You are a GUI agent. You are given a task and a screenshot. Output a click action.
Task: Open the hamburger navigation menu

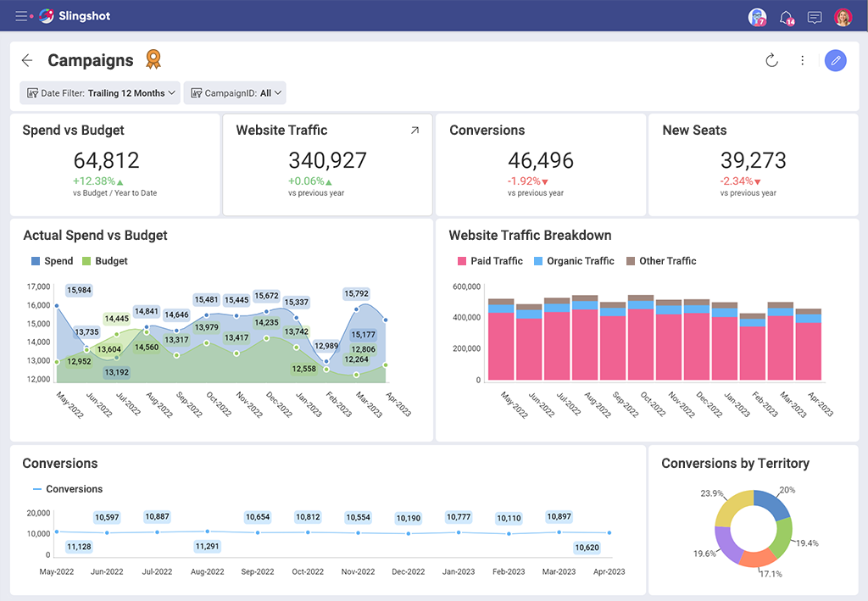(x=21, y=16)
